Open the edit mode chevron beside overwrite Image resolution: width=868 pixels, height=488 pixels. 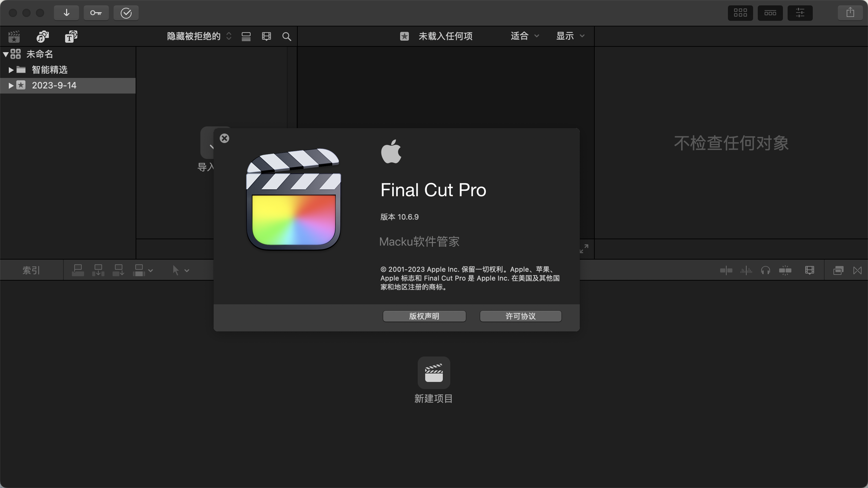coord(151,271)
